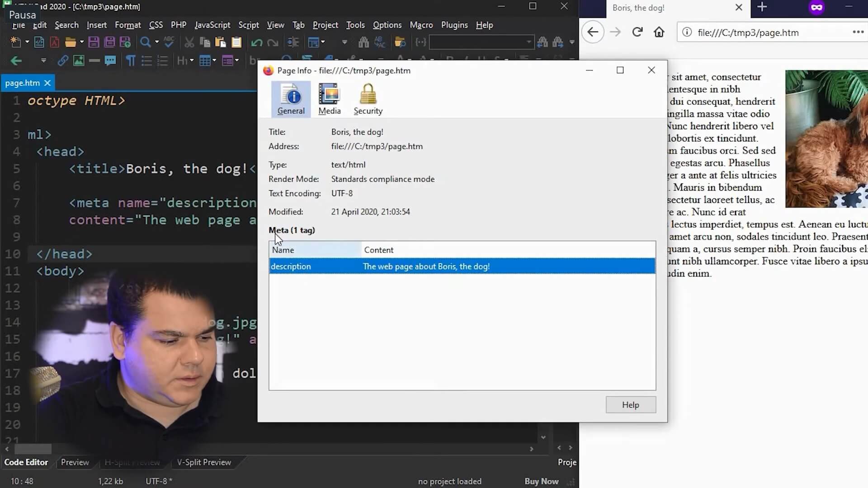Image resolution: width=868 pixels, height=488 pixels.
Task: Reload the page in Firefox
Action: pos(637,32)
